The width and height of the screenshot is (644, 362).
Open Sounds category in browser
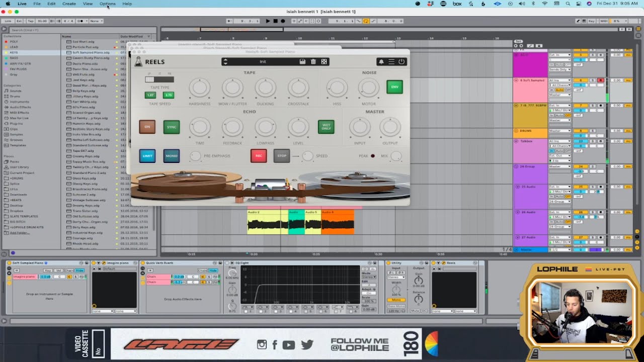click(x=16, y=91)
